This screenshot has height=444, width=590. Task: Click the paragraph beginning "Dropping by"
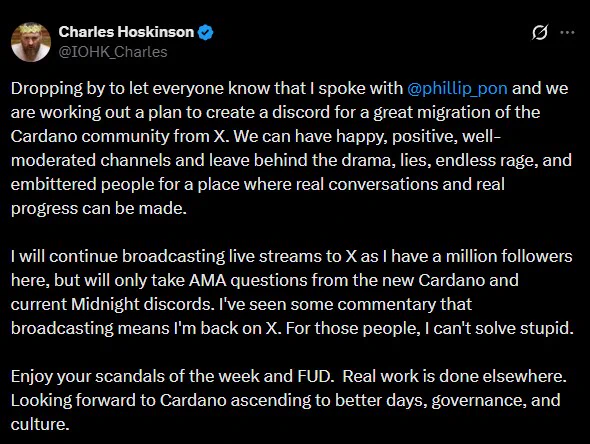[x=292, y=148]
